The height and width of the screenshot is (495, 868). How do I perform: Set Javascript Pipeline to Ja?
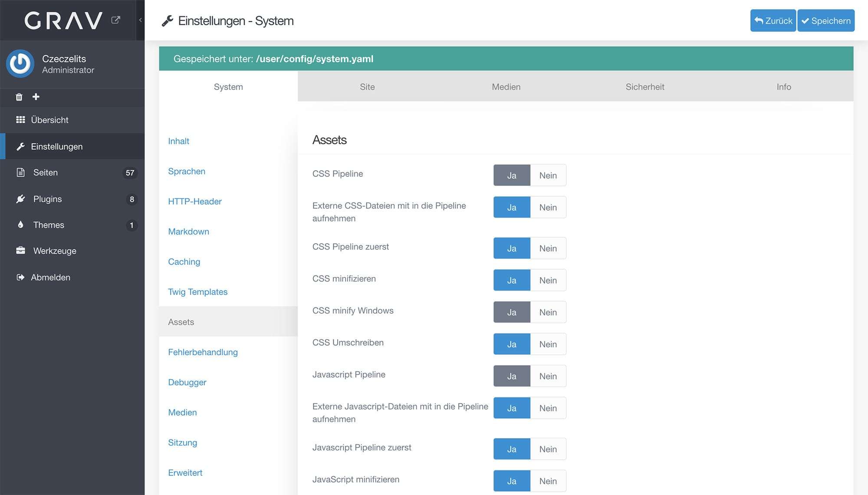click(512, 376)
